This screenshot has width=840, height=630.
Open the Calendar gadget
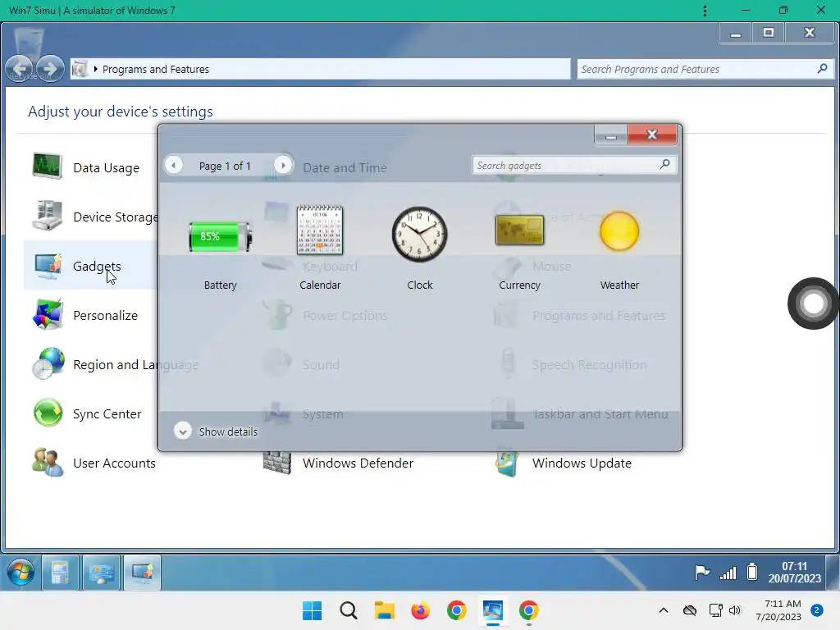point(320,230)
